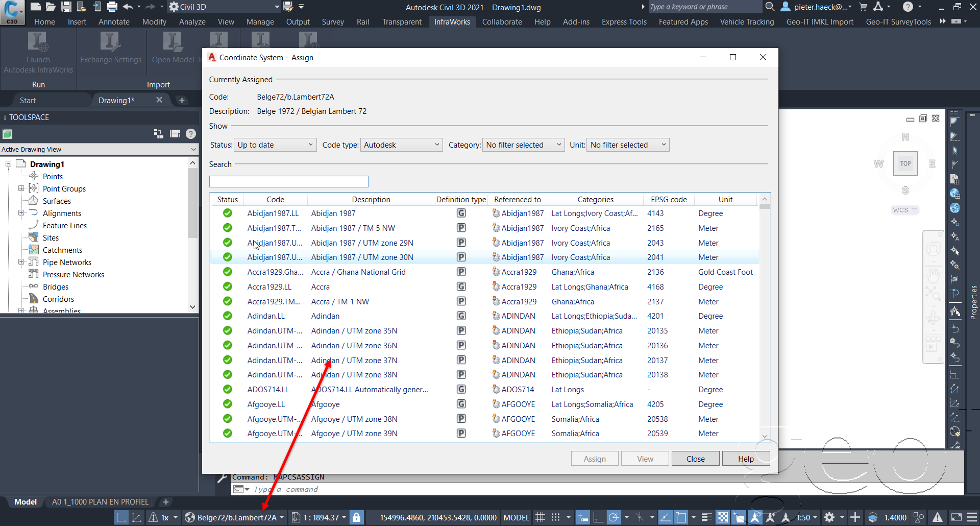
Task: Toggle snap mode dots icon in status bar
Action: pyautogui.click(x=556, y=517)
